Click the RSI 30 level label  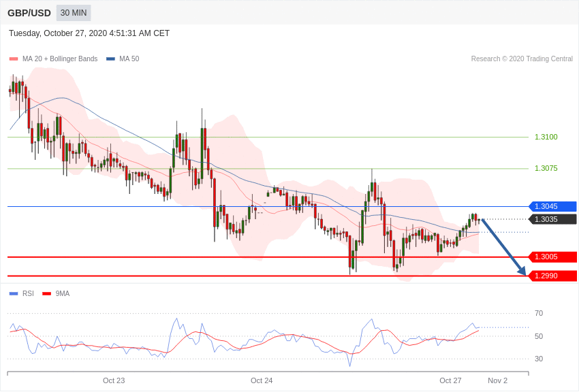coord(539,359)
